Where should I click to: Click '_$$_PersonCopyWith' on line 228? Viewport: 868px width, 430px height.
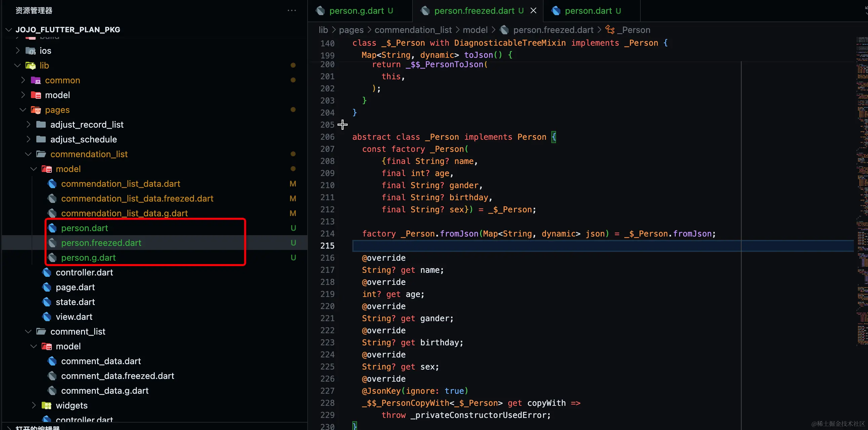(x=405, y=403)
